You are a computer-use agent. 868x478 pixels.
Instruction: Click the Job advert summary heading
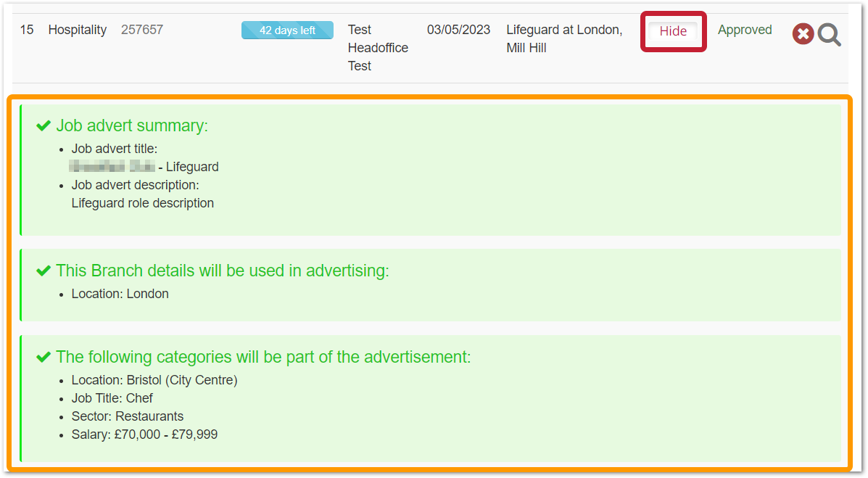[132, 125]
